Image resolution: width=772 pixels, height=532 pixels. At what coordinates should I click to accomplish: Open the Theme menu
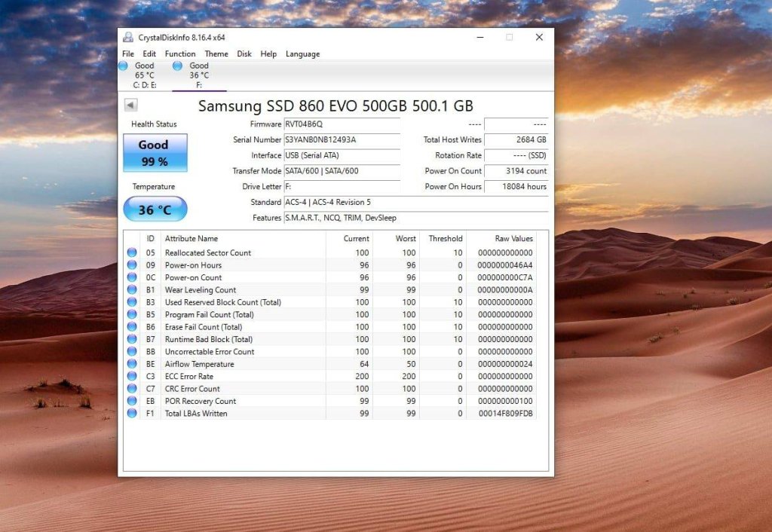point(216,54)
